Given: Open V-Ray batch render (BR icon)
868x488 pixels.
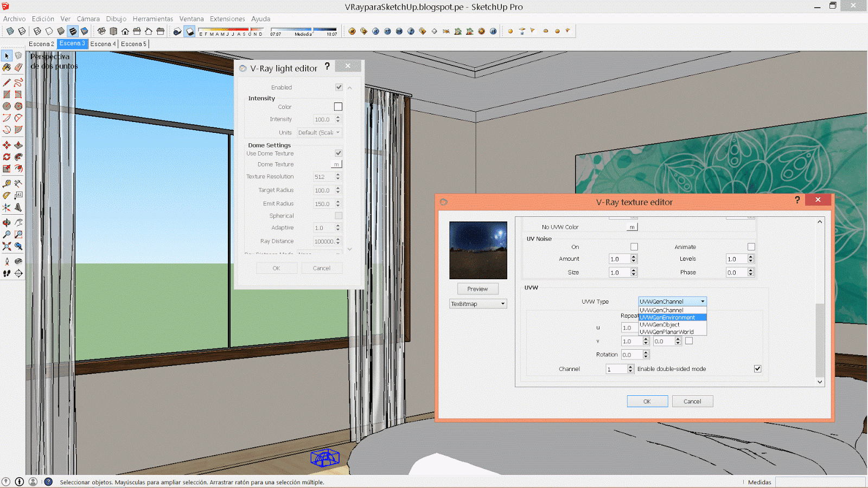Looking at the screenshot, I should pos(399,31).
